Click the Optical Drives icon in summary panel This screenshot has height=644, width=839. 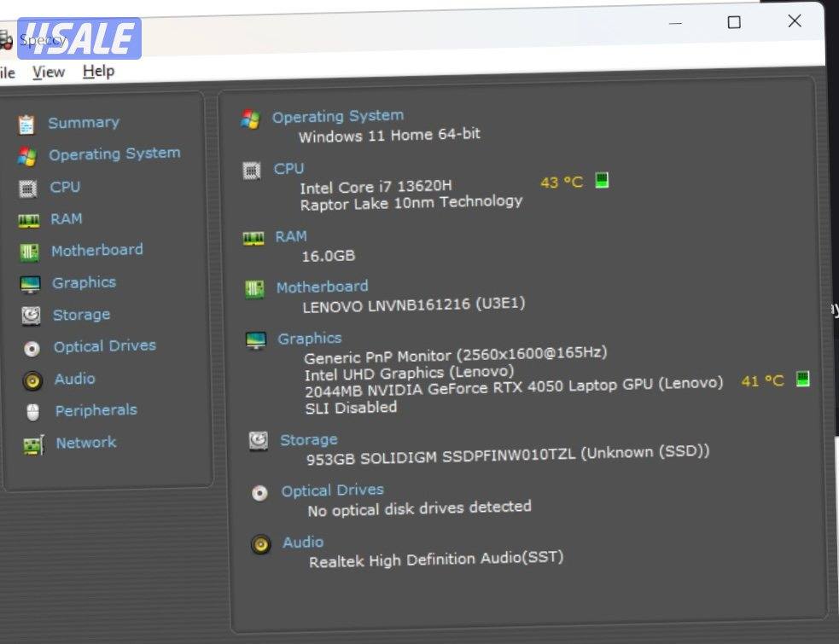(x=259, y=493)
